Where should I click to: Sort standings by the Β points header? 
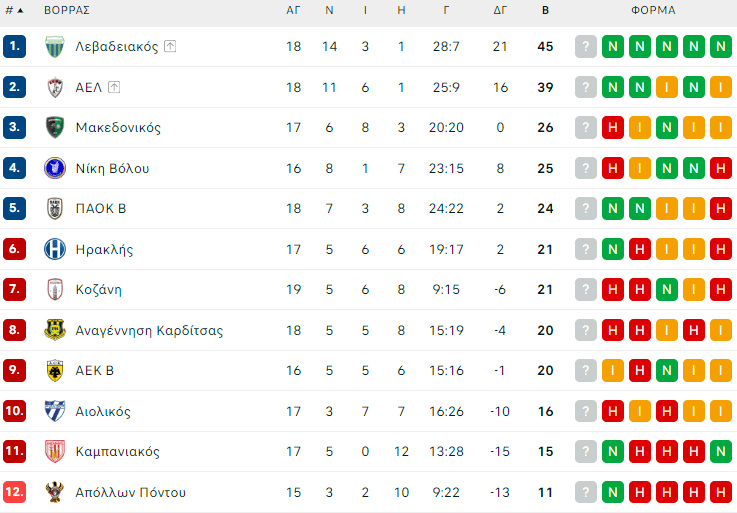(x=545, y=10)
